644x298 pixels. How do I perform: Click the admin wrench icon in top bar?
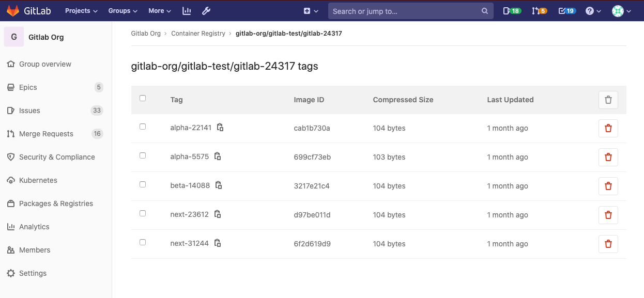tap(206, 11)
